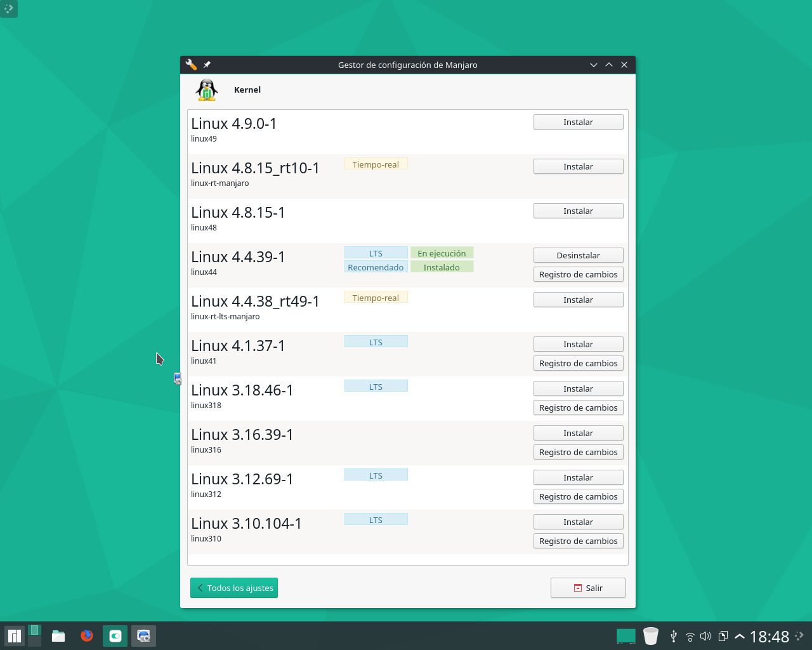Open the clipboard tray icon
Image resolution: width=812 pixels, height=650 pixels.
tap(723, 637)
